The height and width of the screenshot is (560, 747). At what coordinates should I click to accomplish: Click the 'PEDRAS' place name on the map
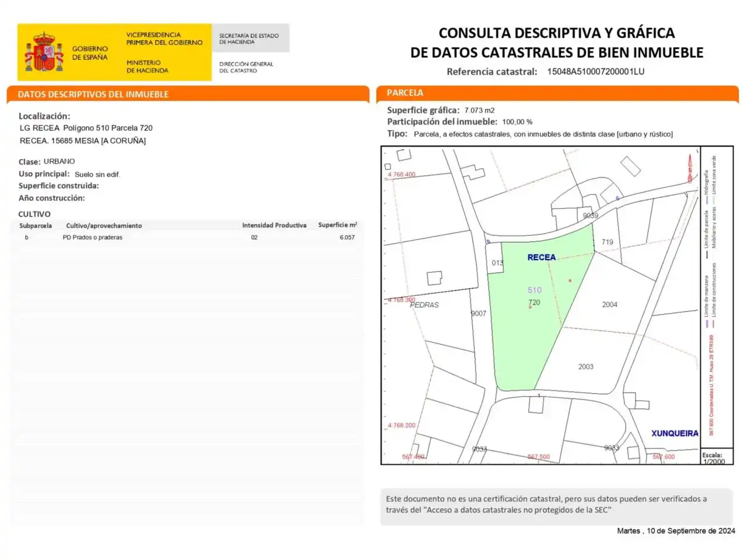[424, 305]
